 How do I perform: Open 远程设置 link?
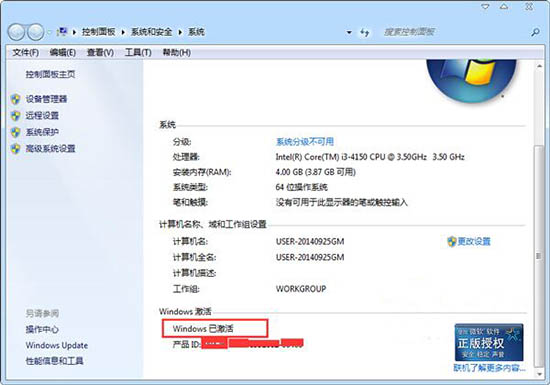[42, 116]
